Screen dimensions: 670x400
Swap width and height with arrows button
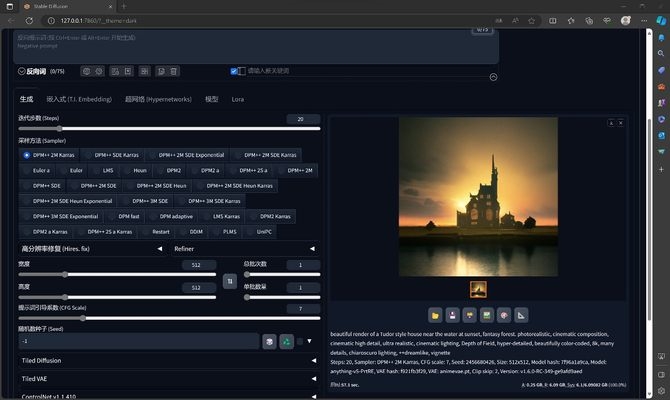coord(229,282)
